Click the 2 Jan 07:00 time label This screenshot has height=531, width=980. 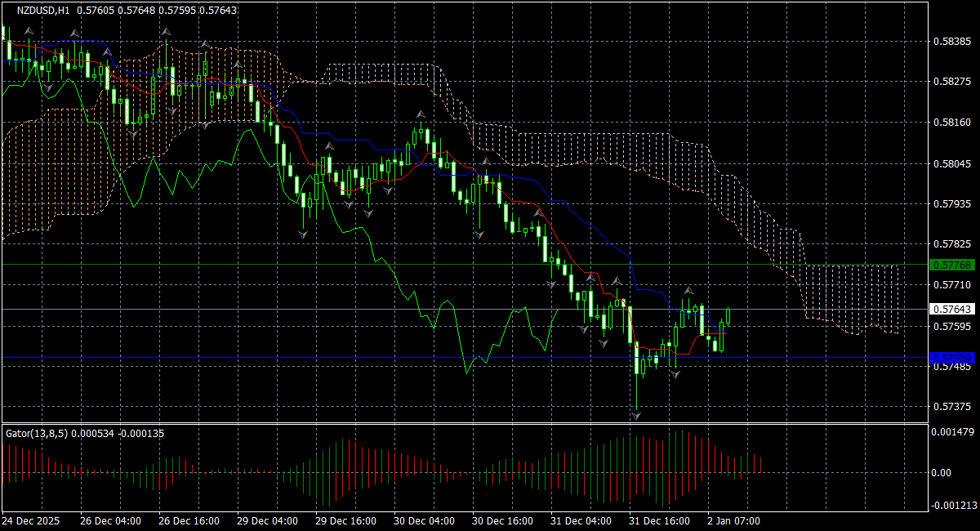click(x=734, y=521)
